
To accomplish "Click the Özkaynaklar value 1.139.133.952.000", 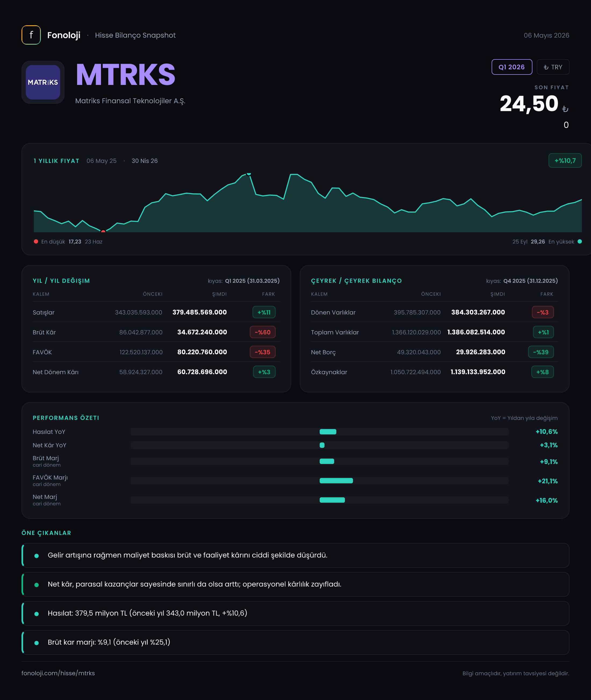I will 478,372.
